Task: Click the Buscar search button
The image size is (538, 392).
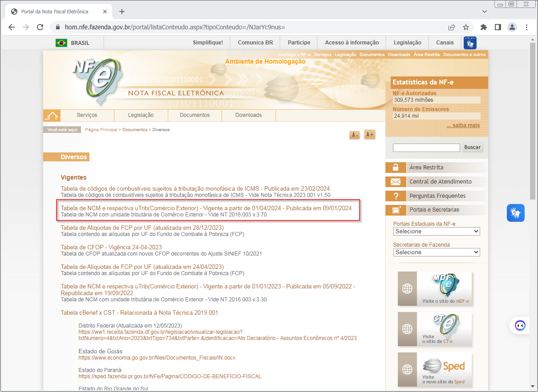Action: point(473,147)
